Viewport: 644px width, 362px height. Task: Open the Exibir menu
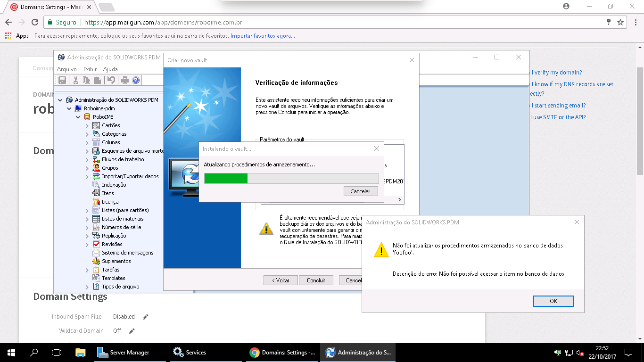pos(90,69)
